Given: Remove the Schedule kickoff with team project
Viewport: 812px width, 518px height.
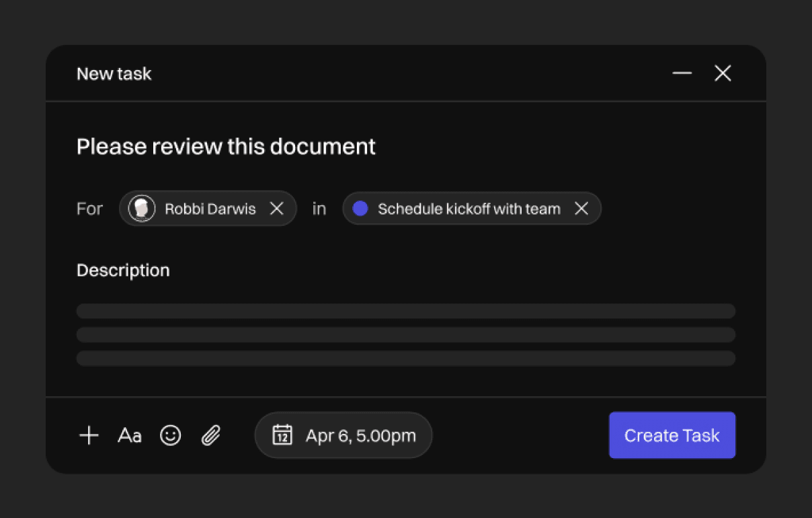Looking at the screenshot, I should [581, 209].
